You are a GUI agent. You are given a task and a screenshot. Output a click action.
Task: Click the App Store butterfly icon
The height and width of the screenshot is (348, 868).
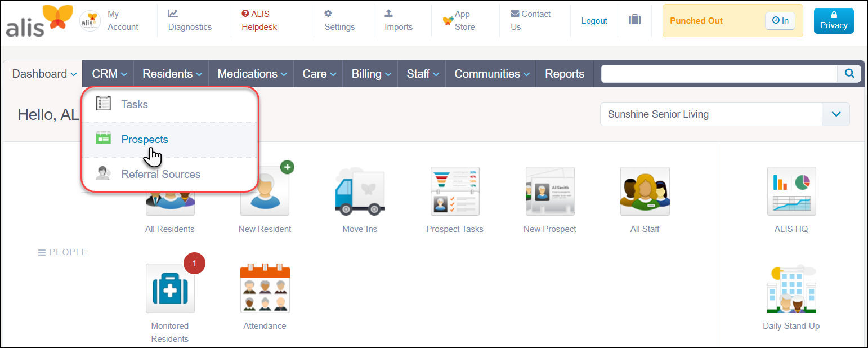(448, 20)
